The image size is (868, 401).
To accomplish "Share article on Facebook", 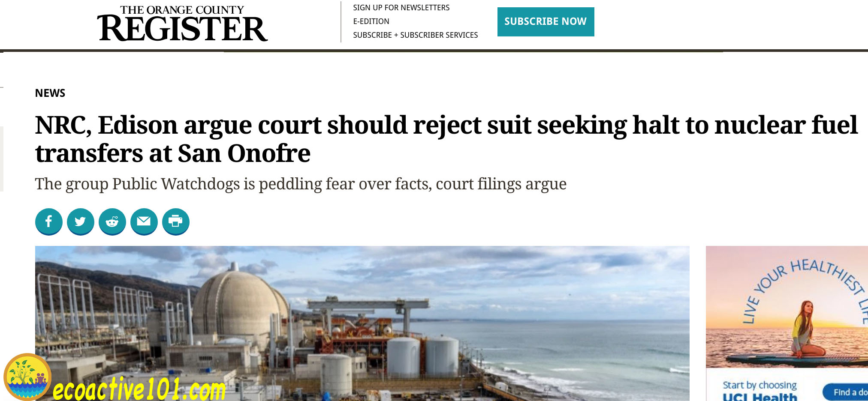I will click(x=48, y=221).
